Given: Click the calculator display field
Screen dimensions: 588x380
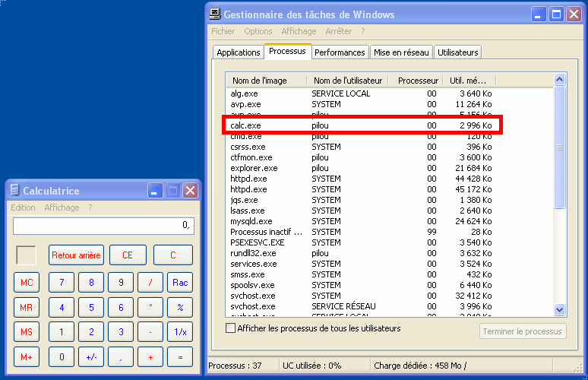Looking at the screenshot, I should pyautogui.click(x=103, y=226).
